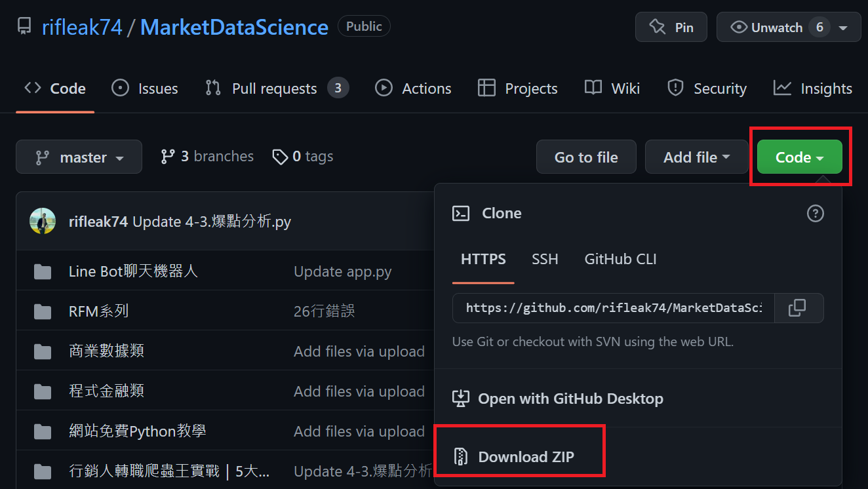Image resolution: width=868 pixels, height=489 pixels.
Task: Click the folder icon of RFM系列
Action: point(43,311)
